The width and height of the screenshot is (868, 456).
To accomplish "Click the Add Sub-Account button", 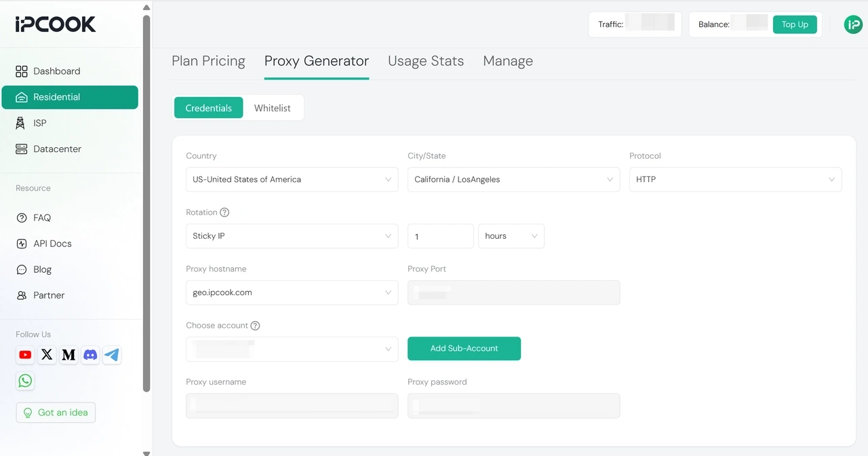I will (464, 348).
